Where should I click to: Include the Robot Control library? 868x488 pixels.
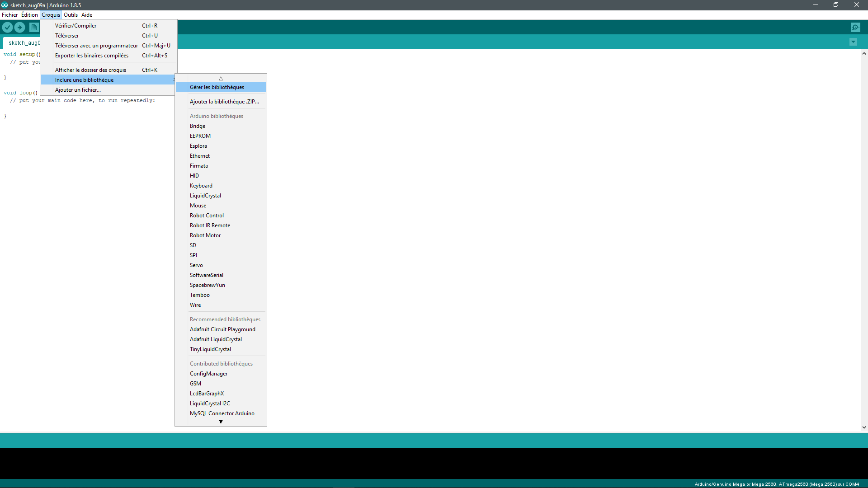221,216
